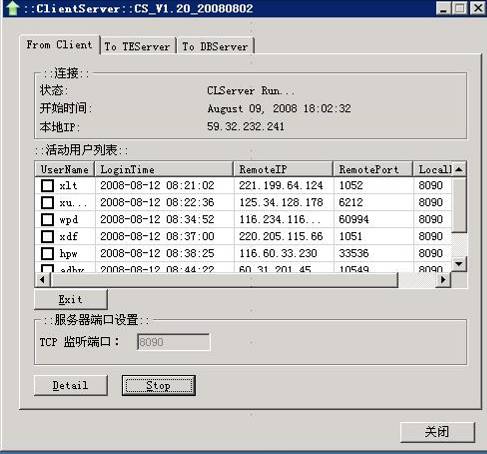Click the 关闭 close button

point(437,432)
